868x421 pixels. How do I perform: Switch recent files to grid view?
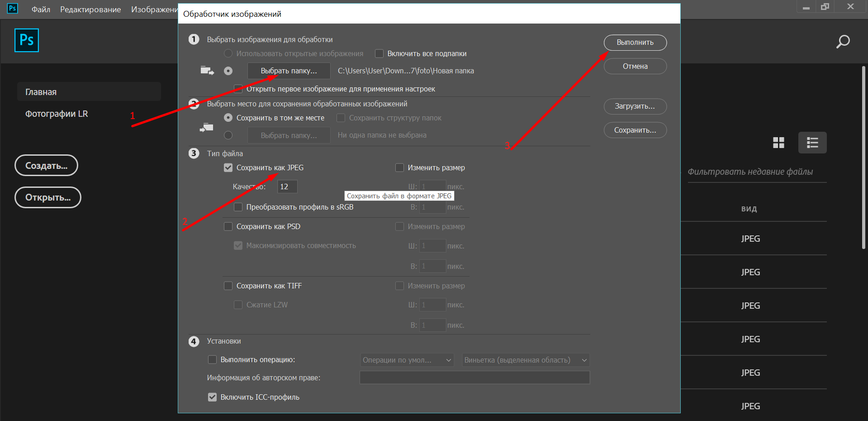point(778,143)
